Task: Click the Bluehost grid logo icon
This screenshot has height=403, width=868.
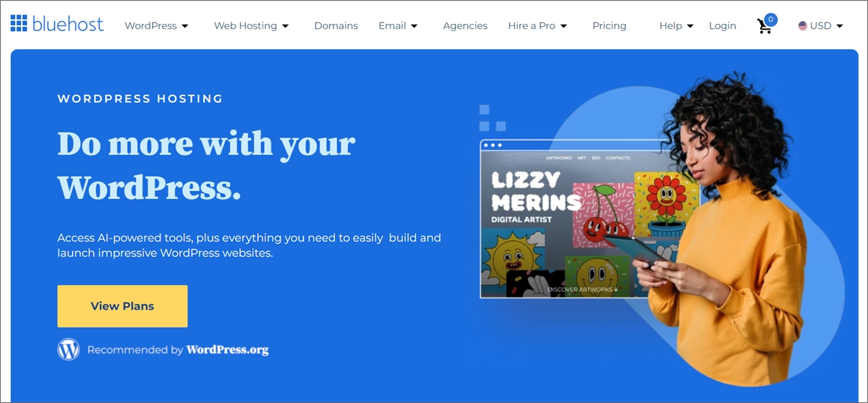Action: [x=20, y=24]
